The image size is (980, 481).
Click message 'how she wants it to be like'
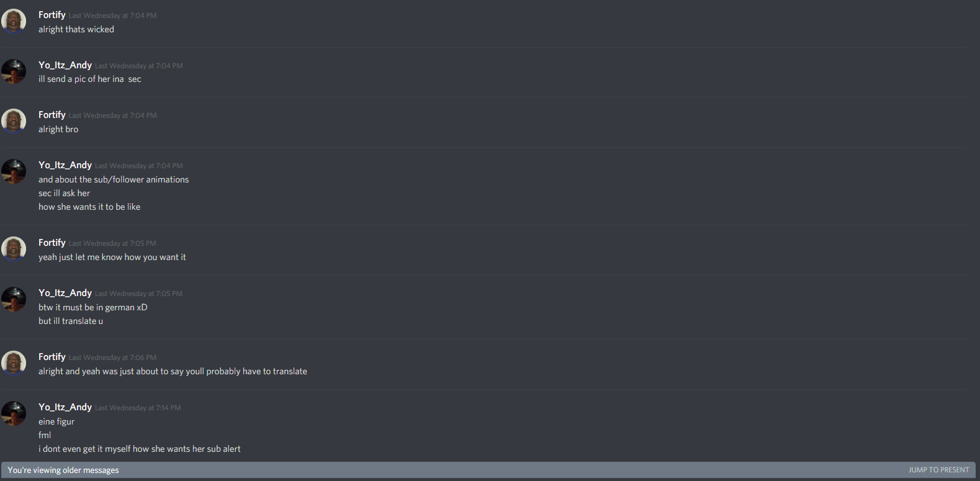tap(89, 207)
